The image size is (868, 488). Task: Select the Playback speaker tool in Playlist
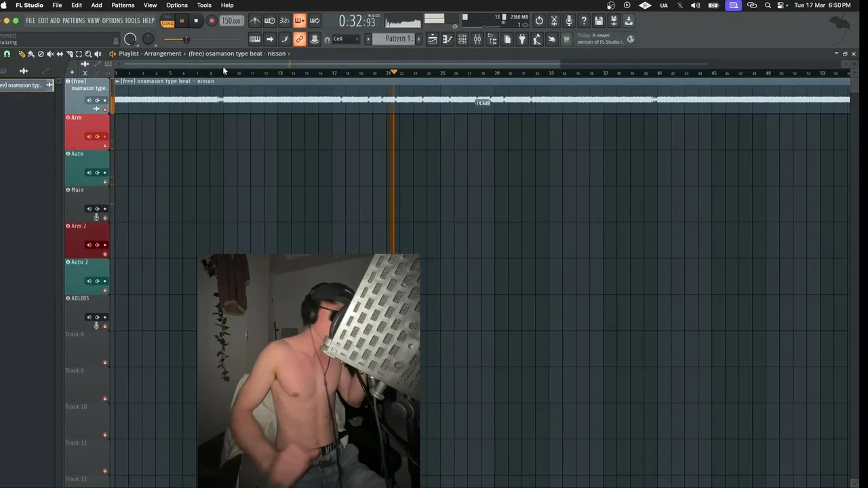point(98,54)
